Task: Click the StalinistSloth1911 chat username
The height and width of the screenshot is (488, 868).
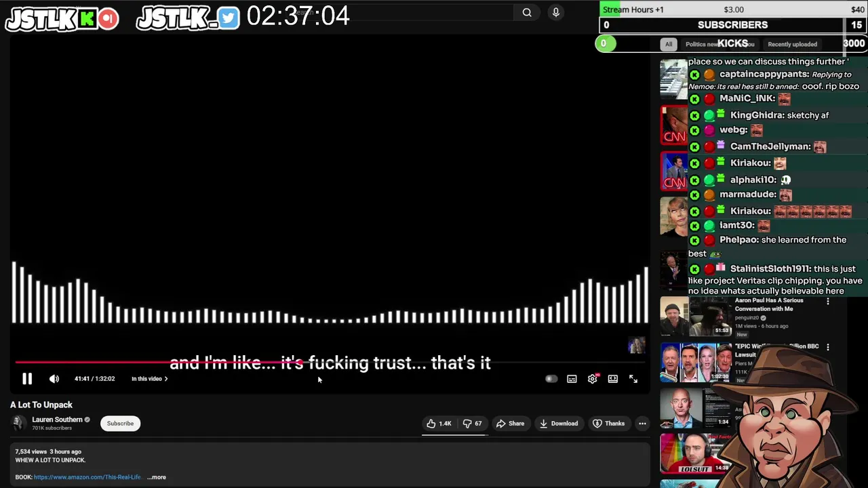Action: click(770, 268)
